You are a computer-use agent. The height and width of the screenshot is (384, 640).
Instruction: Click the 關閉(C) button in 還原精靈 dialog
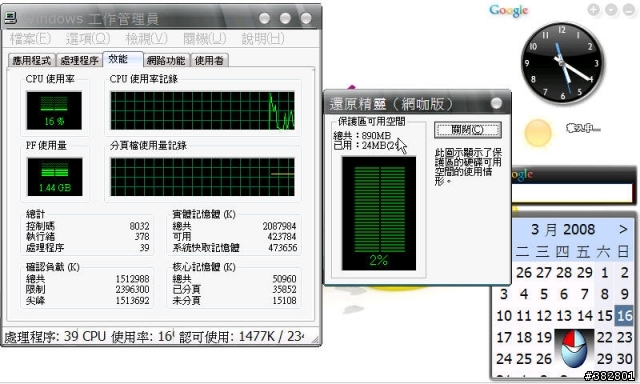[468, 130]
